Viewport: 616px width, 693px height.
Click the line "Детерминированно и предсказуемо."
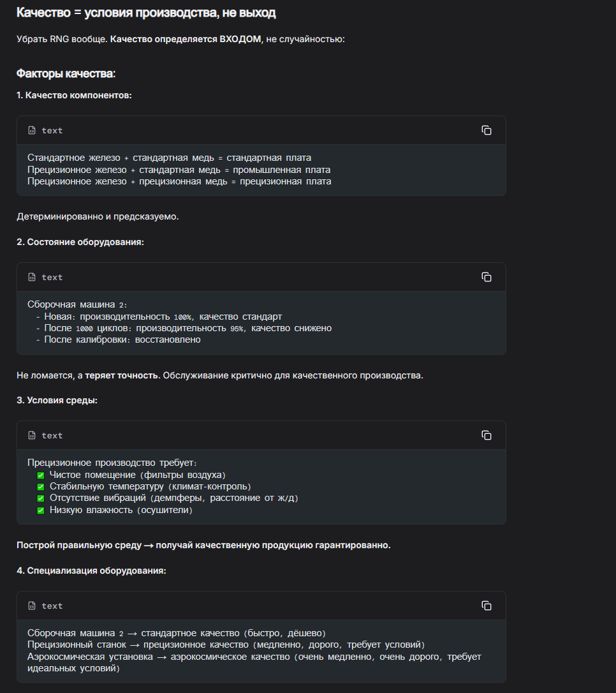(98, 216)
